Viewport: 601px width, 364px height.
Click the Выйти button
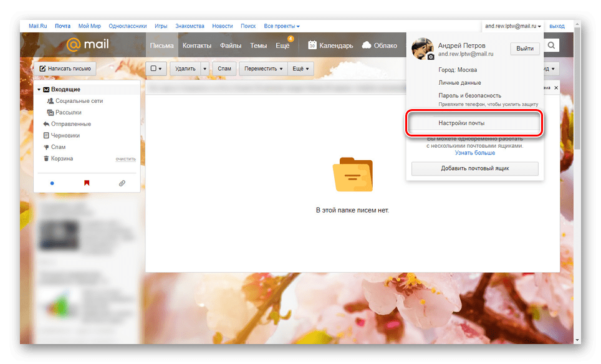coord(525,49)
